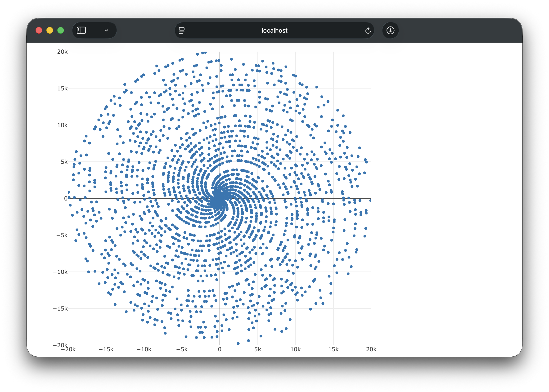Click the x-axis label 20k
549x392 pixels.
(371, 349)
